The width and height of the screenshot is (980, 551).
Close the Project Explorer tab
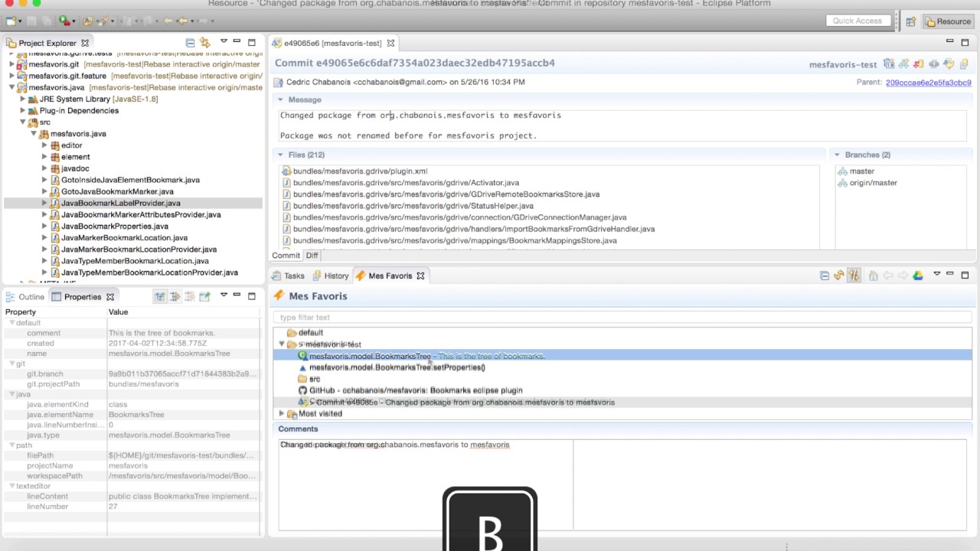[85, 43]
